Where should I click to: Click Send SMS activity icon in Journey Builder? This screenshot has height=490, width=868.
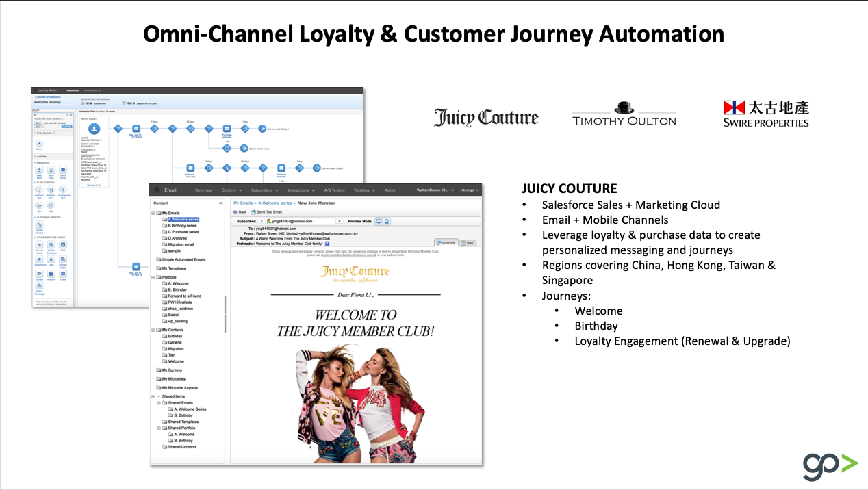pyautogui.click(x=40, y=170)
